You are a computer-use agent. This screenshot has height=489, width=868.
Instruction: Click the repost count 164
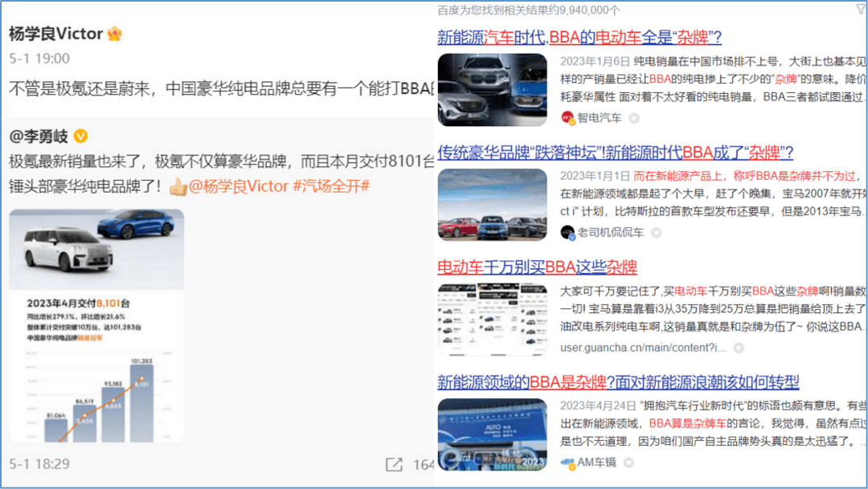pyautogui.click(x=424, y=465)
